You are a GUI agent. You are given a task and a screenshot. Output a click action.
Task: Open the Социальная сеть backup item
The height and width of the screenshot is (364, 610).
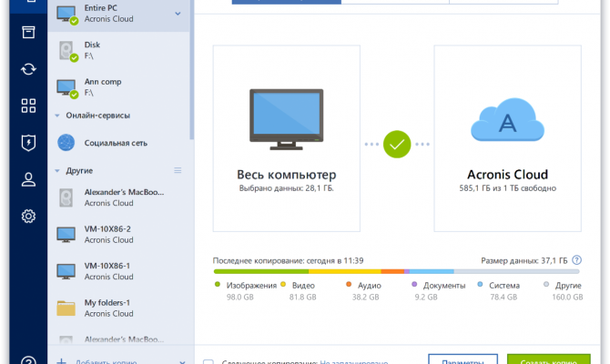[x=118, y=143]
